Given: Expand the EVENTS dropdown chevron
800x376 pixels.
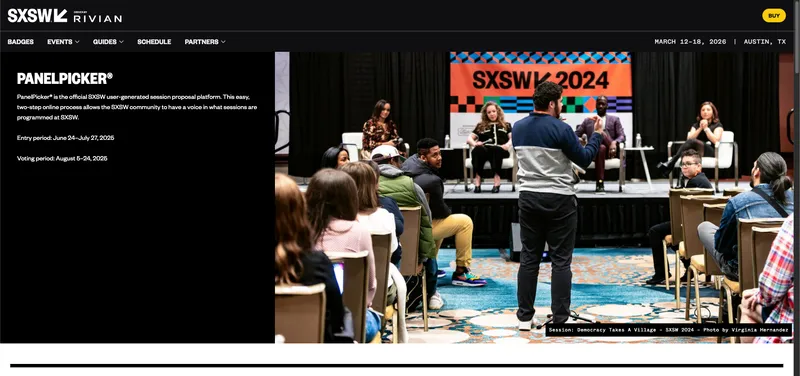Looking at the screenshot, I should click(77, 42).
